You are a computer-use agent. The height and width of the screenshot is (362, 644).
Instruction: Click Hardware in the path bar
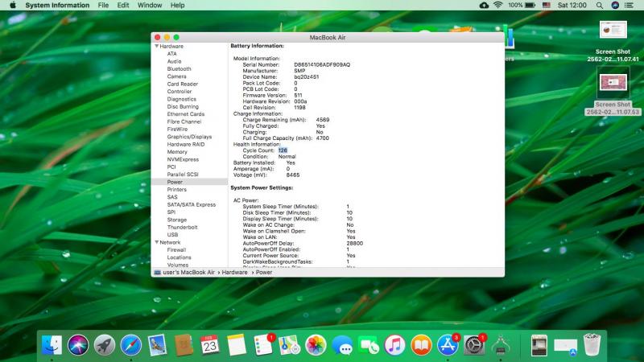(x=234, y=273)
